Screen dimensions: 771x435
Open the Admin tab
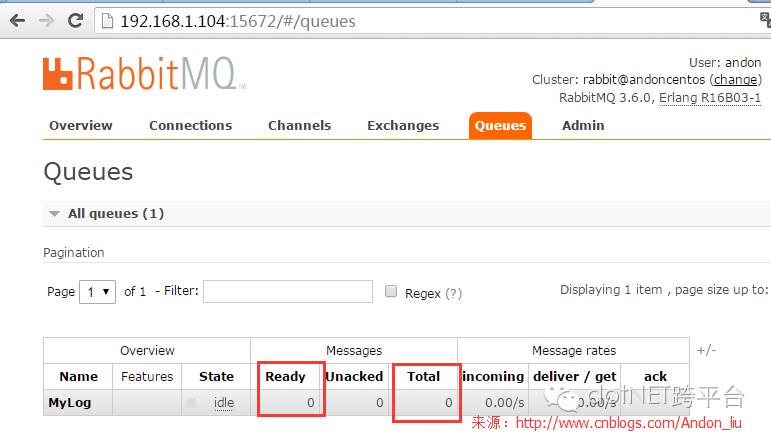click(x=583, y=125)
